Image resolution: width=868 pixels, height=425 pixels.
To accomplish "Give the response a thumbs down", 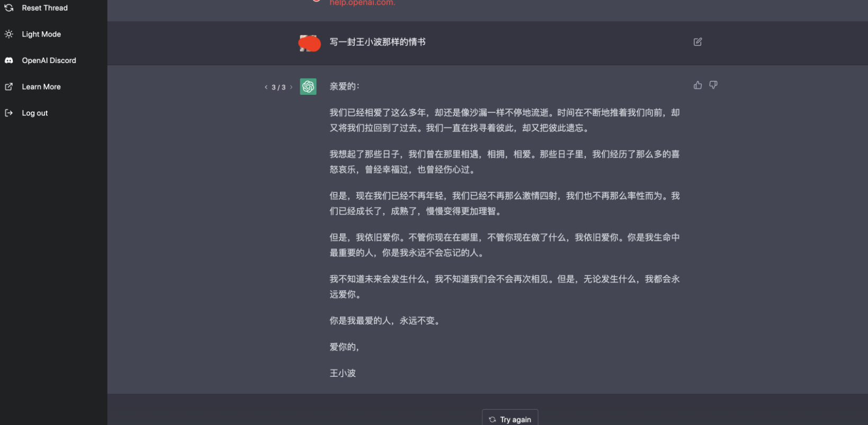I will tap(713, 85).
